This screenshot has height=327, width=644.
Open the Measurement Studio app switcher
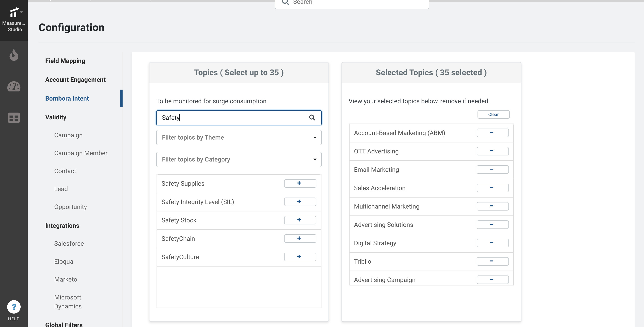[14, 19]
